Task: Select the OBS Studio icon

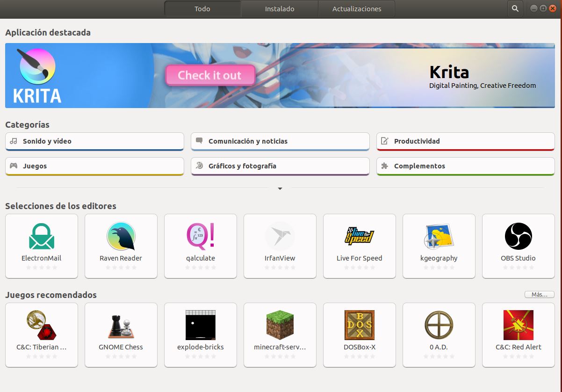Action: tap(519, 236)
